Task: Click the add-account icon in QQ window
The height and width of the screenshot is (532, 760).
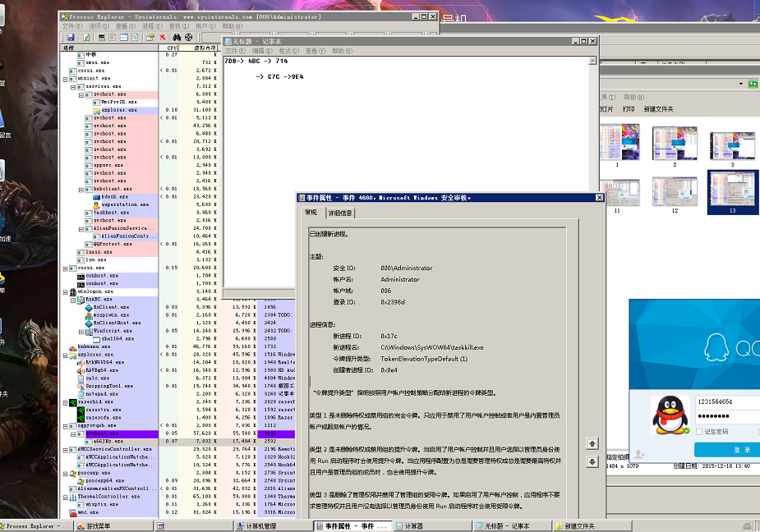Action: pos(639,454)
